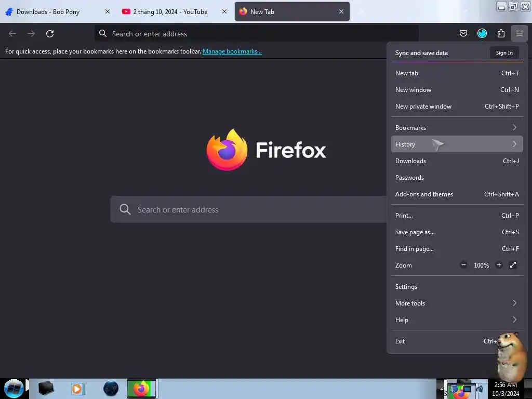Image resolution: width=532 pixels, height=399 pixels.
Task: Open a New private window
Action: coord(457,106)
